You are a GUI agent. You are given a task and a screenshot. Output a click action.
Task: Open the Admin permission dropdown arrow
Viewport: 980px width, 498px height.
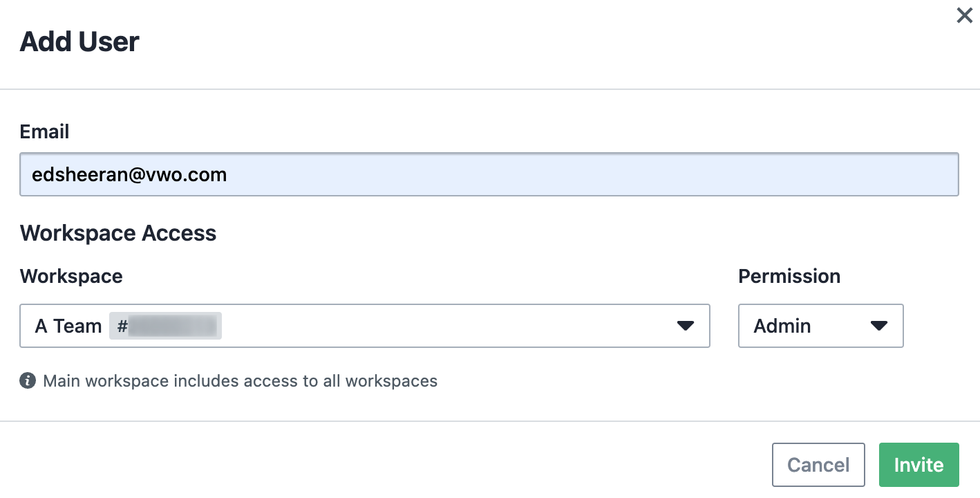[878, 326]
